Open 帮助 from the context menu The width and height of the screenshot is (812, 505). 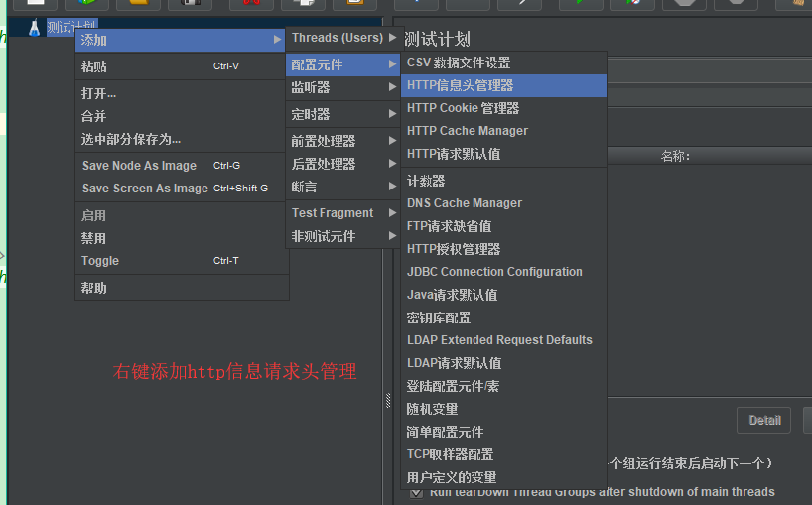tap(182, 287)
